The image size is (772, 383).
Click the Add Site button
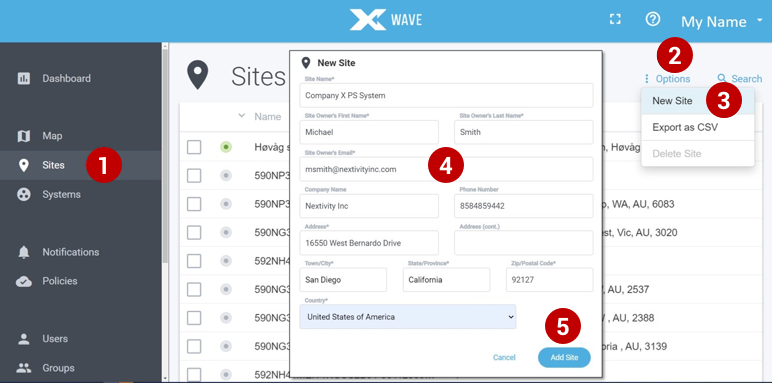coord(564,357)
